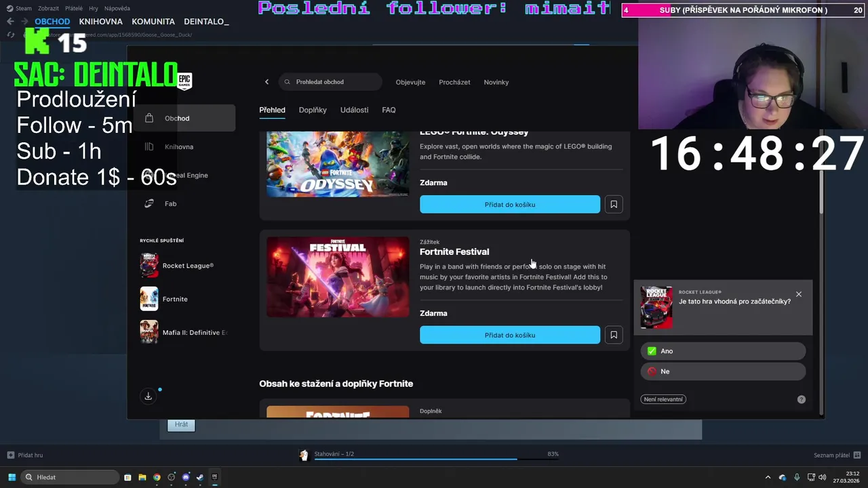Open the survey help question mark icon
This screenshot has height=488, width=868.
[801, 399]
